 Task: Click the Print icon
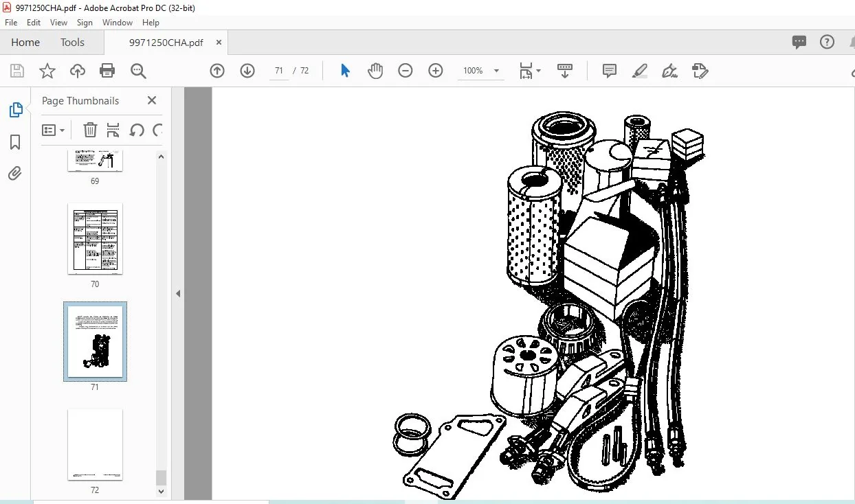coord(107,71)
